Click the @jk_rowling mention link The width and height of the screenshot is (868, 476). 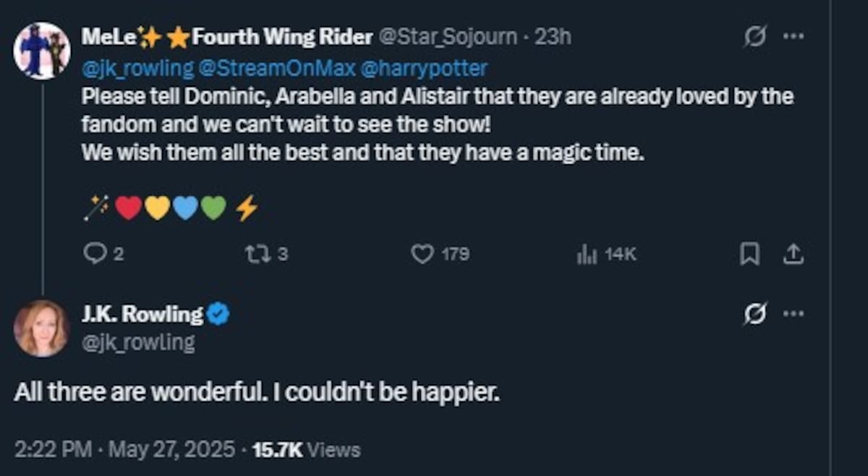tap(137, 69)
